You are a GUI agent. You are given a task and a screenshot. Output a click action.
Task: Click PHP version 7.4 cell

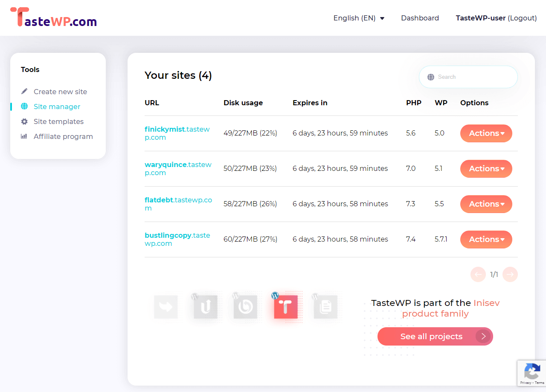tap(411, 239)
